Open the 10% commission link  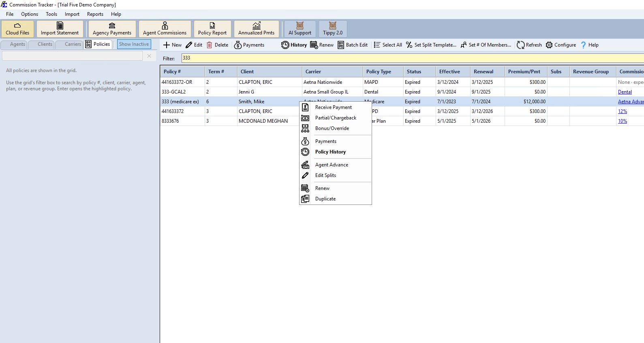[x=623, y=121]
